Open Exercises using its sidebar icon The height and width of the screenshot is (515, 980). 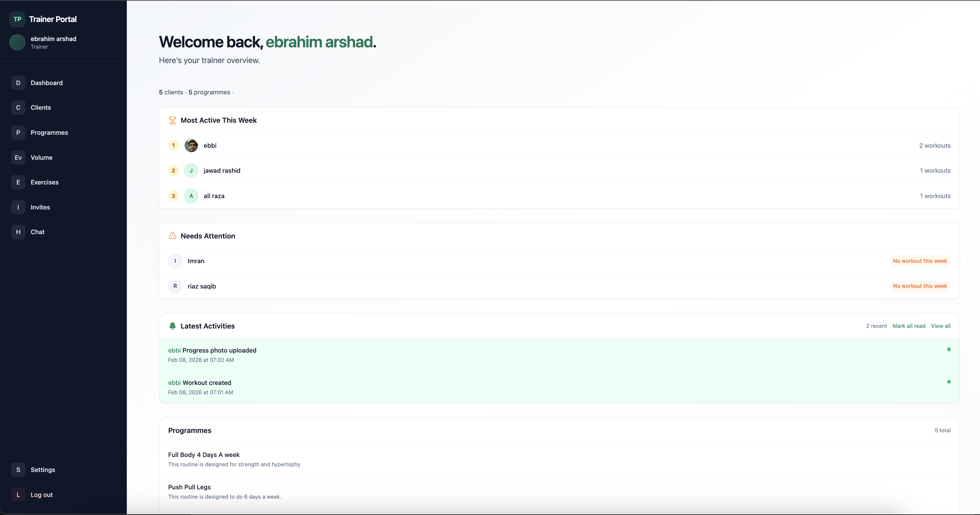tap(18, 182)
